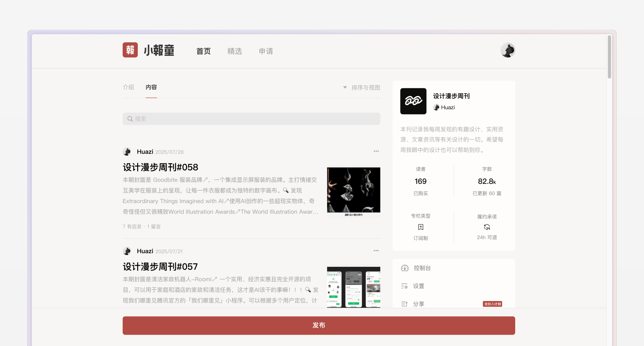Click the 设计漫步周刊 column logo
This screenshot has width=644, height=346.
point(413,101)
